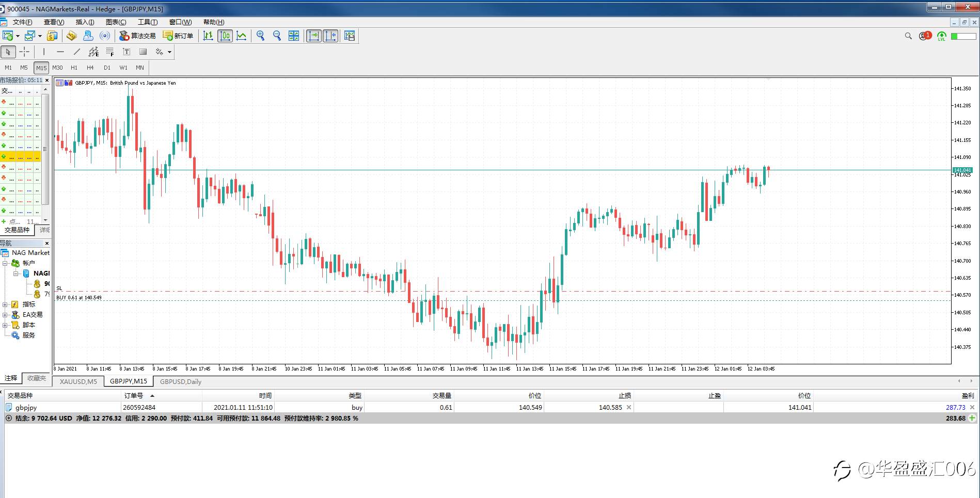The image size is (980, 498).
Task: Switch timeframe to H4
Action: (90, 68)
